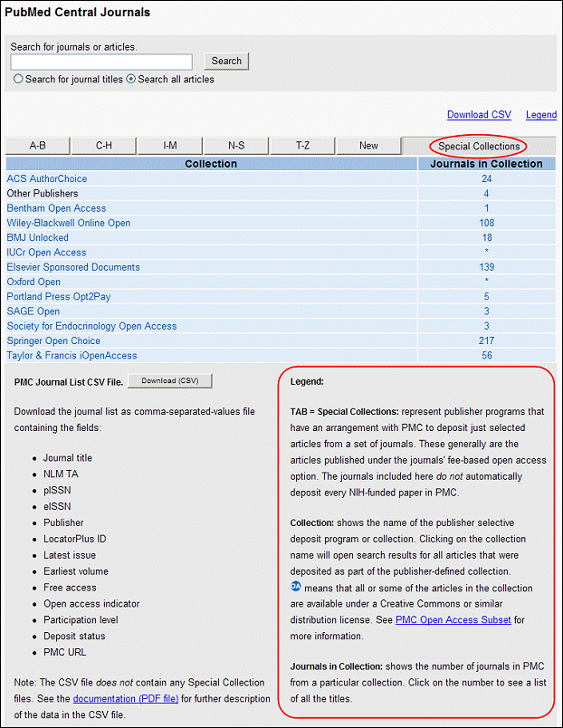This screenshot has width=563, height=728.
Task: Click journal count 4 for Other Publishers
Action: 486,194
